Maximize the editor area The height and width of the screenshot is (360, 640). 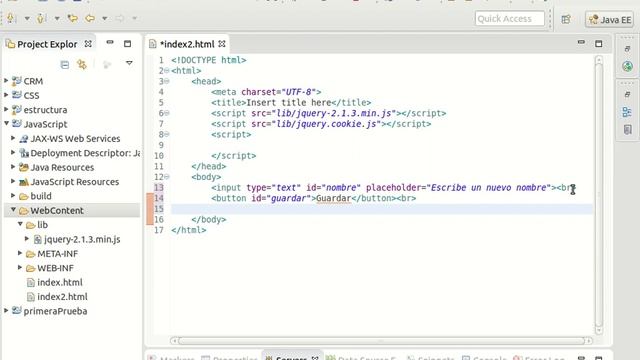598,44
